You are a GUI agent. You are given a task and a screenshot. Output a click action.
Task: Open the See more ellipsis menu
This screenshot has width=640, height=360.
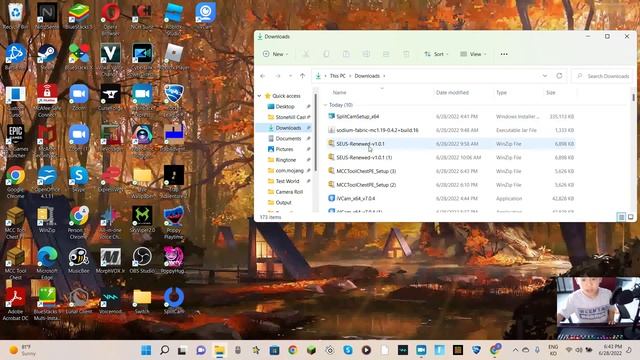(504, 54)
